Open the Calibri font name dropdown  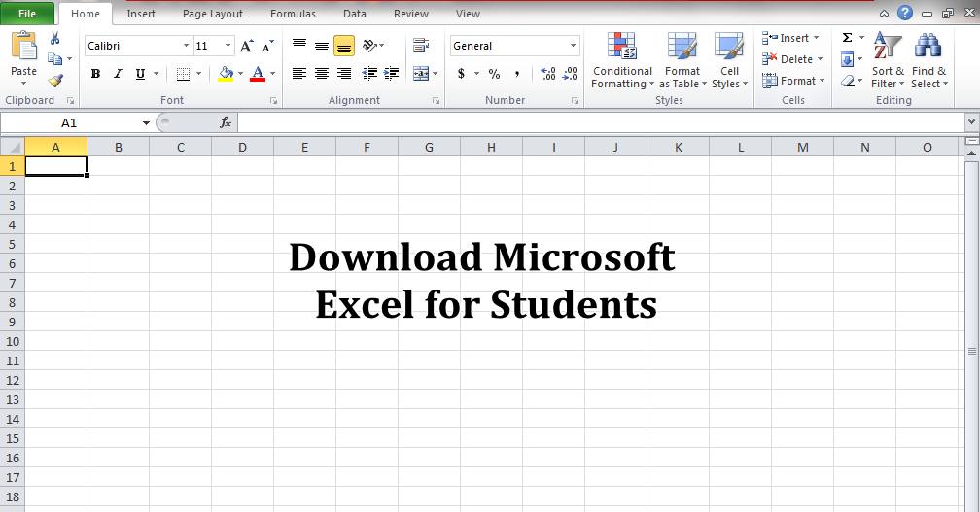pyautogui.click(x=186, y=46)
